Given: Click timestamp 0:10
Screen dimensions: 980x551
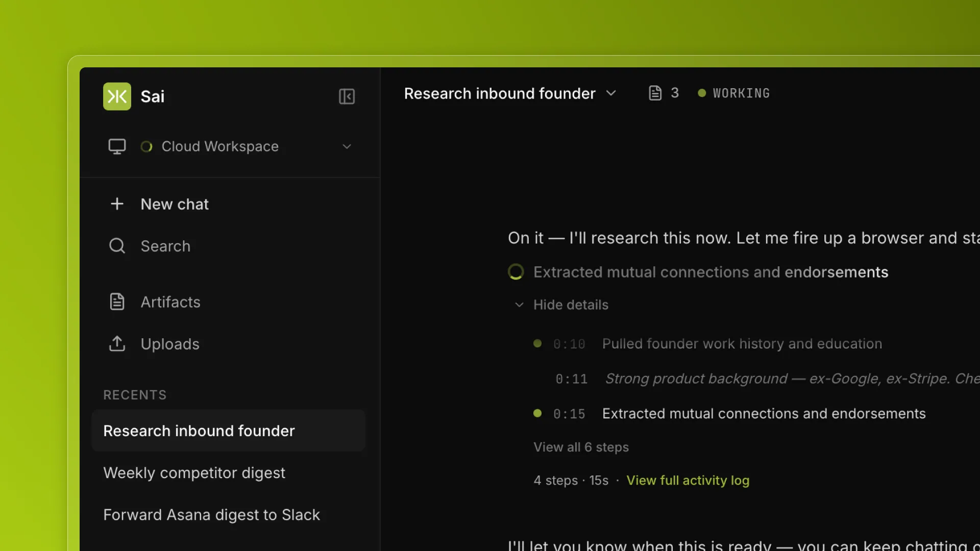Looking at the screenshot, I should pos(569,344).
